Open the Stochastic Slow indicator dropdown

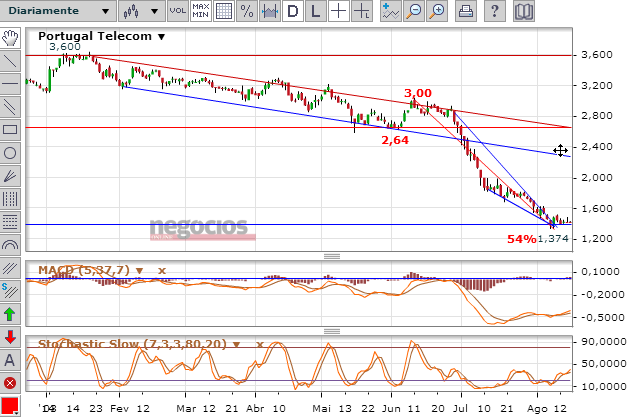pyautogui.click(x=236, y=345)
